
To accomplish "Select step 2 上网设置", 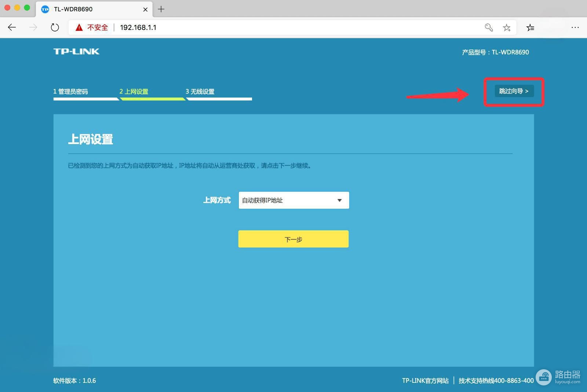I will pos(134,92).
